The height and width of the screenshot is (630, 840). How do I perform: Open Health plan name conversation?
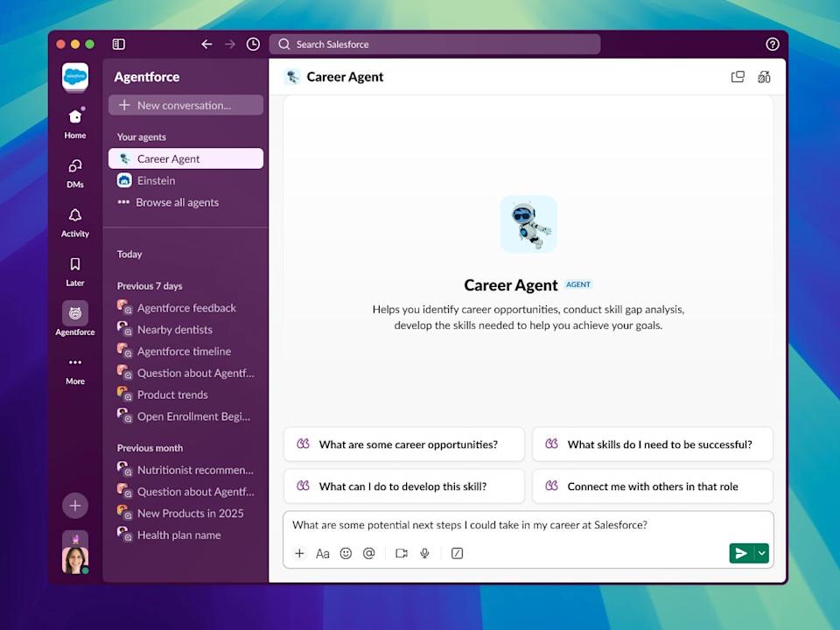[185, 535]
